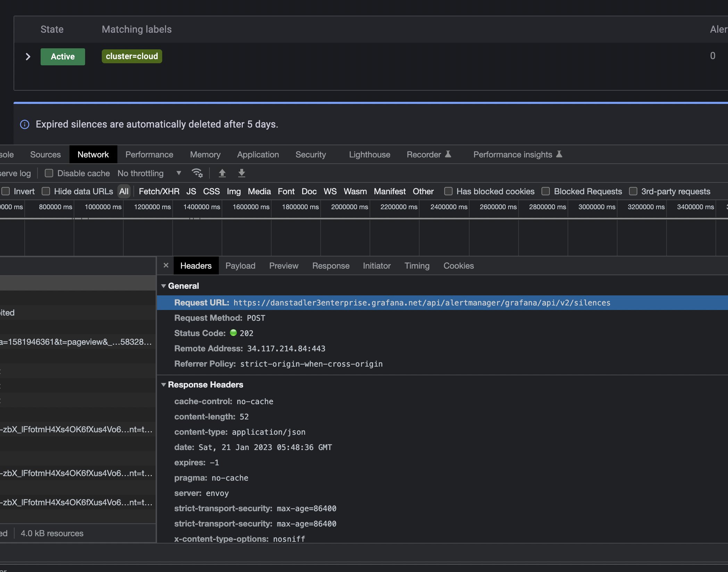Export HAR using the download arrow icon
Viewport: 728px width, 572px height.
242,173
